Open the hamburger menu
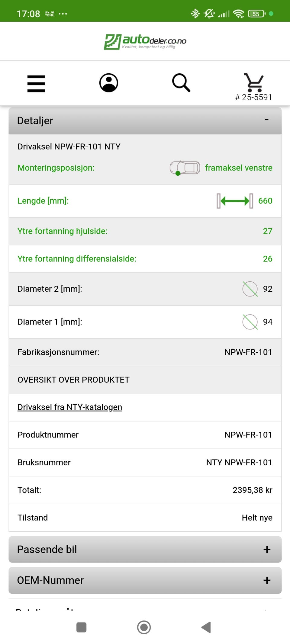 coord(36,84)
